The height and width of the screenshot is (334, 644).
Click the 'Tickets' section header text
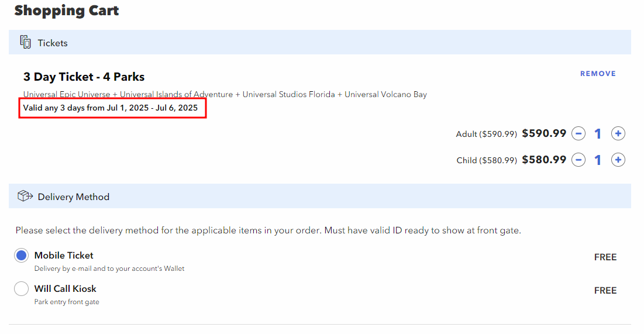(x=53, y=43)
